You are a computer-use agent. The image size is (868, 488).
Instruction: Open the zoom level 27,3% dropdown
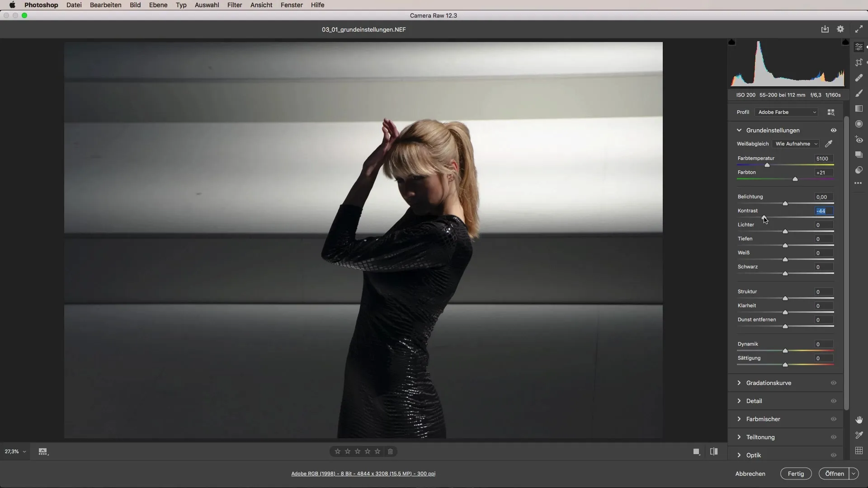[15, 451]
